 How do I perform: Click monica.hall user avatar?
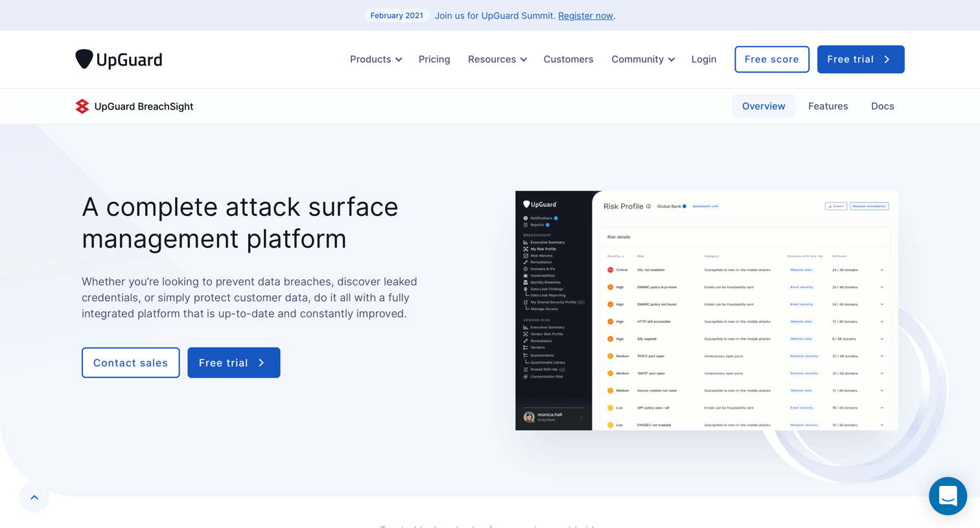click(529, 417)
